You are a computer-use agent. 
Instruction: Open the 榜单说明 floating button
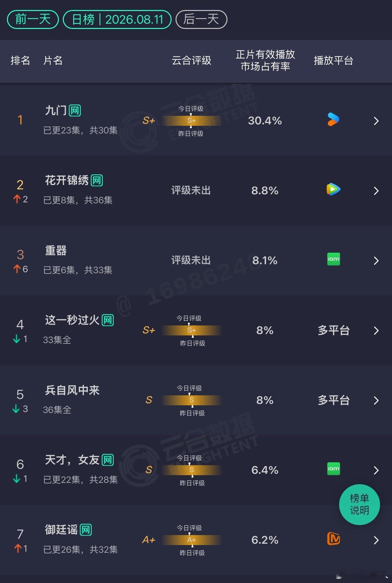[x=359, y=504]
